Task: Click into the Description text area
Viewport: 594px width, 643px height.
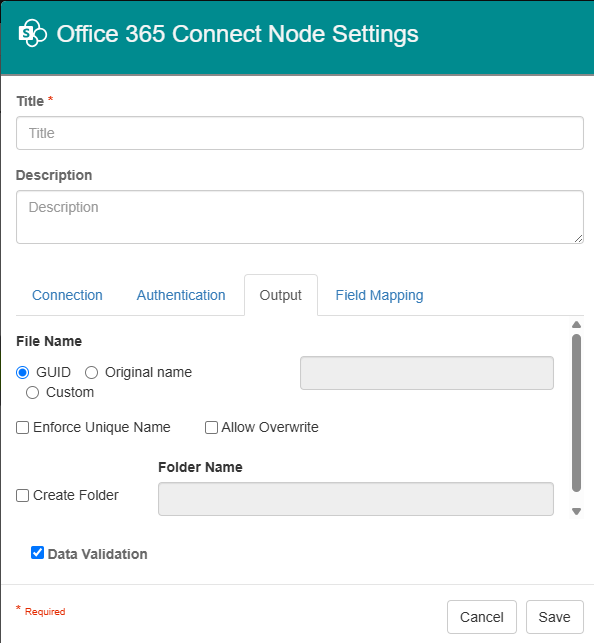Action: click(300, 217)
